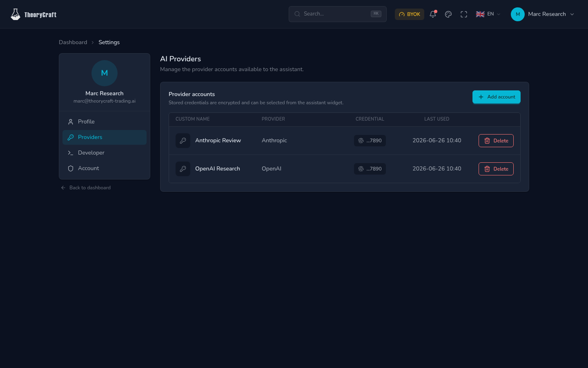Click the OpenAI Research name
The image size is (588, 368).
coord(218,169)
